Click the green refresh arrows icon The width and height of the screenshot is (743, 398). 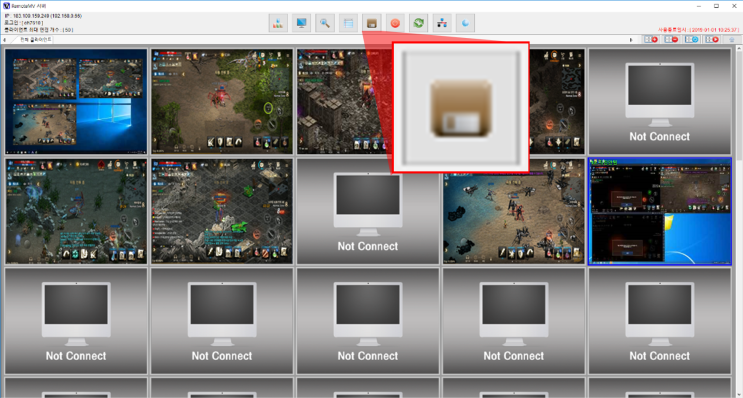[x=418, y=23]
